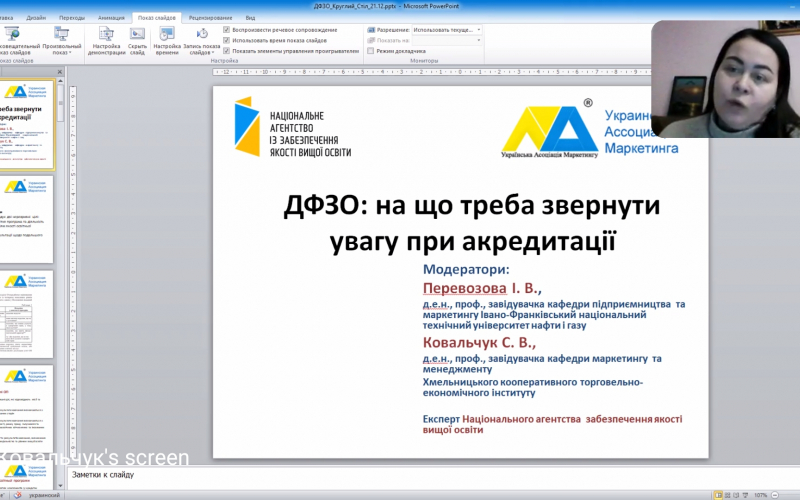800x500 pixels.
Task: Click the Скрыть слайд hide slide icon
Action: pyautogui.click(x=137, y=34)
